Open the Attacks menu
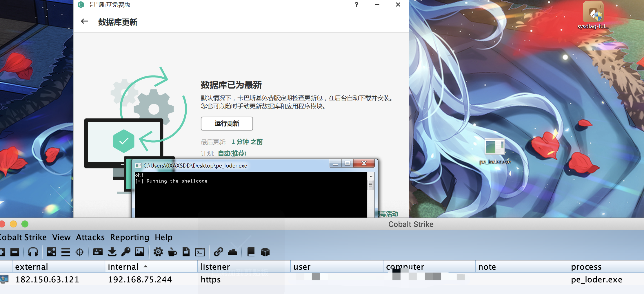This screenshot has width=644, height=294. point(90,237)
